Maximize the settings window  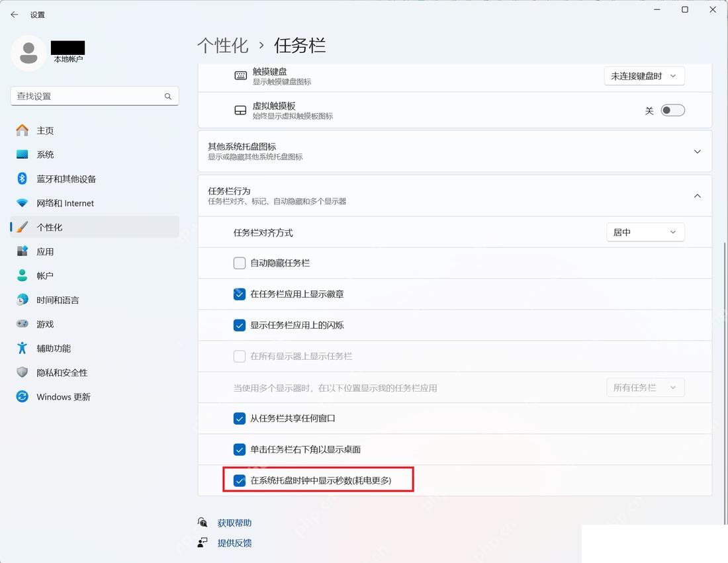[x=685, y=10]
